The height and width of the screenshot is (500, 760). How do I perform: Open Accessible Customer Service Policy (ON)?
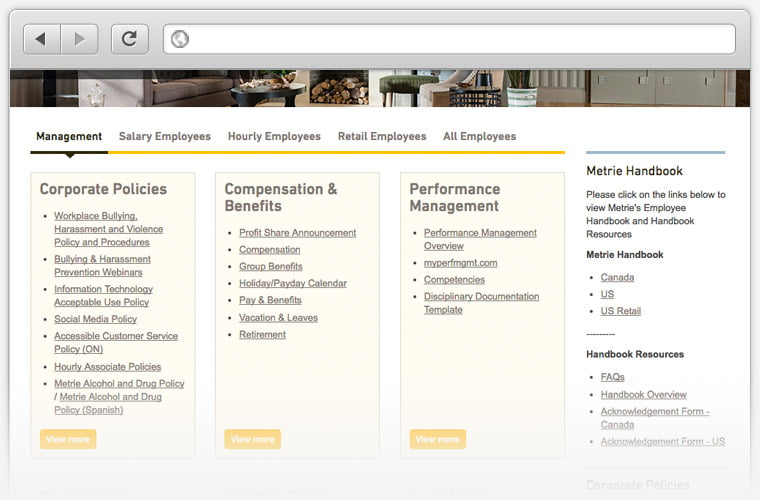116,342
